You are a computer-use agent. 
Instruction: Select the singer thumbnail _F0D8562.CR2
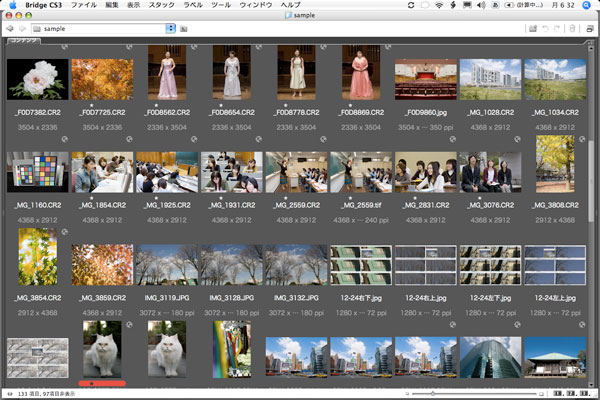167,72
